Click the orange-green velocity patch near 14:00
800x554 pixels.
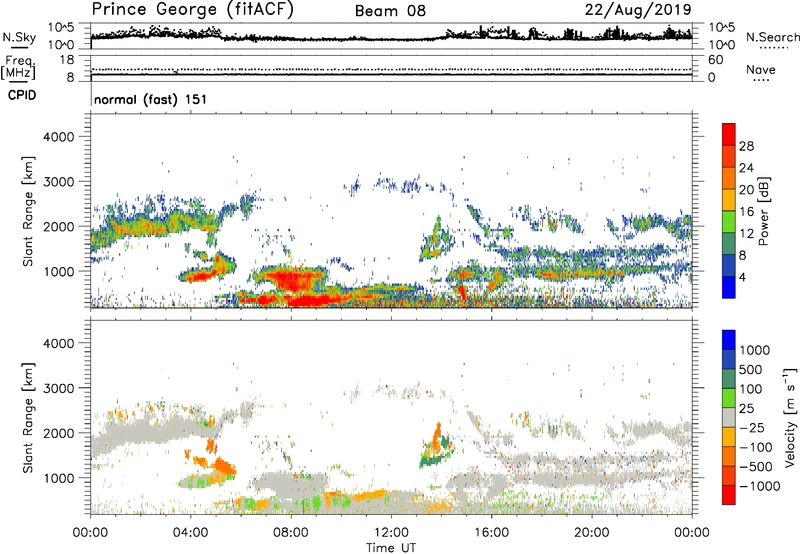point(435,444)
